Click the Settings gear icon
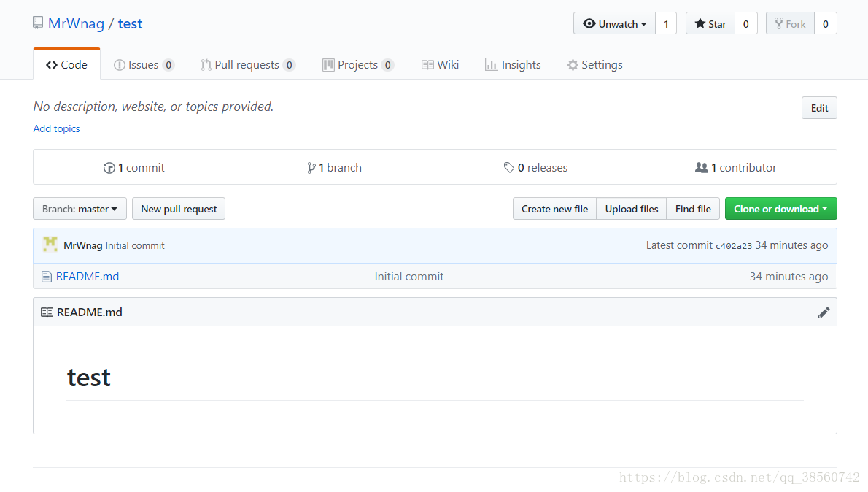 (573, 65)
